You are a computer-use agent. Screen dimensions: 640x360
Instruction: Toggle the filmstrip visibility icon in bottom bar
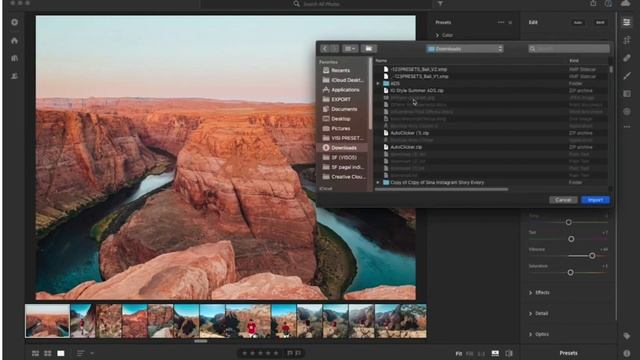point(495,353)
